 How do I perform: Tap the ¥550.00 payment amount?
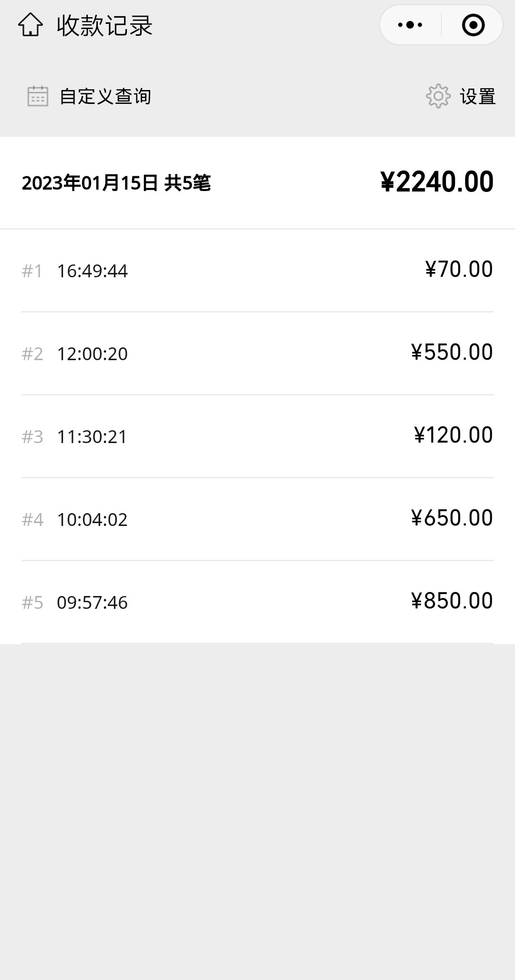(452, 353)
